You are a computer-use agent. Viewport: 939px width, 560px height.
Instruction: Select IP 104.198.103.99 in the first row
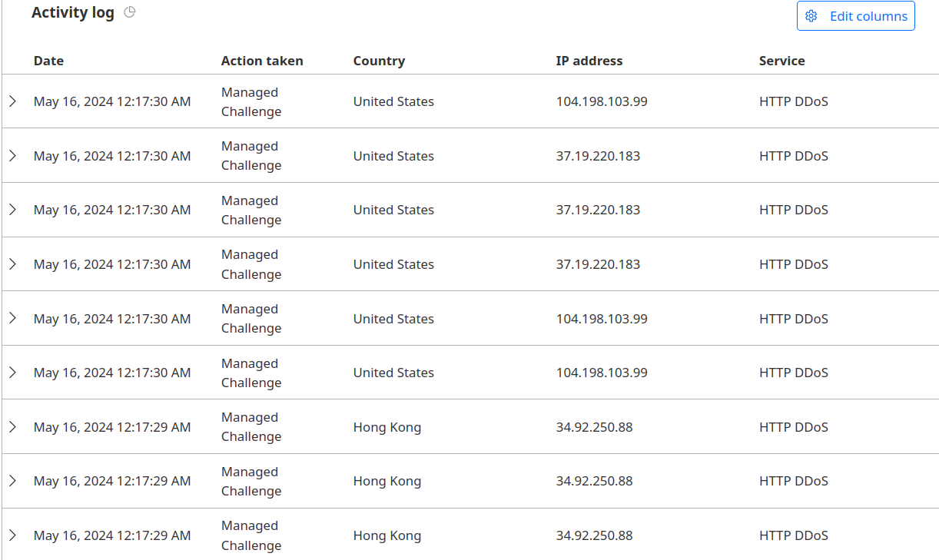pyautogui.click(x=602, y=101)
